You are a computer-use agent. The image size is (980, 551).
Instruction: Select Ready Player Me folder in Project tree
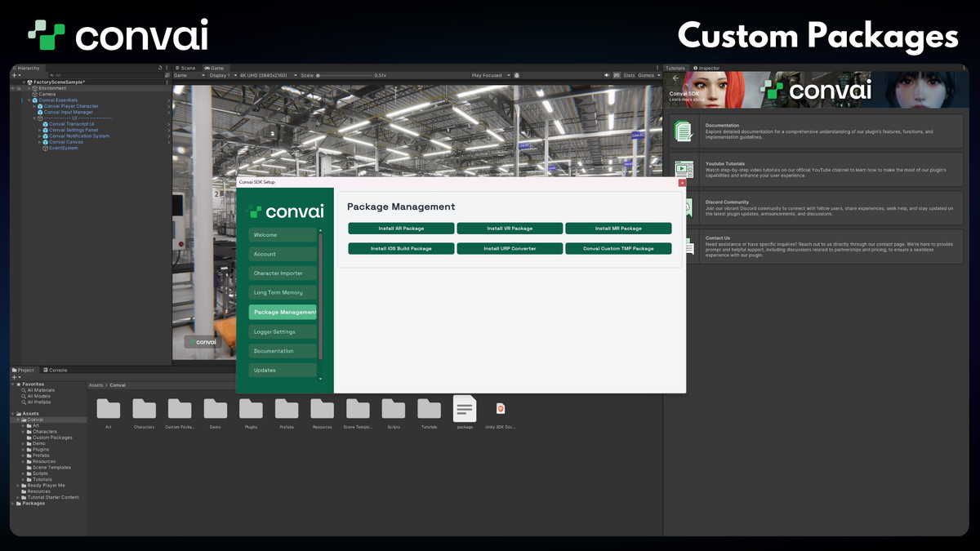click(46, 486)
